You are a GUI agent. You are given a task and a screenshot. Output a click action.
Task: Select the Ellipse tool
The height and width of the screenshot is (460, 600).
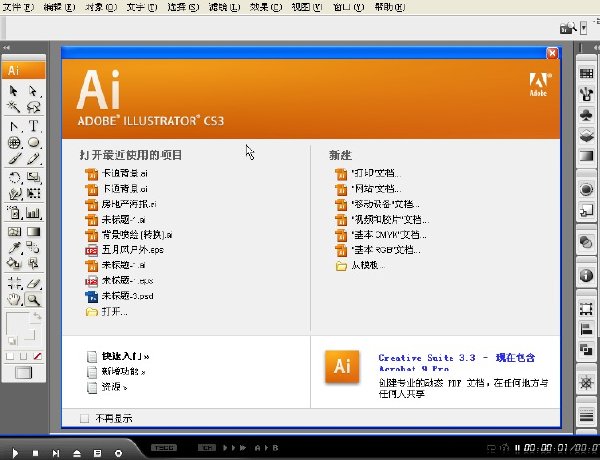point(33,142)
